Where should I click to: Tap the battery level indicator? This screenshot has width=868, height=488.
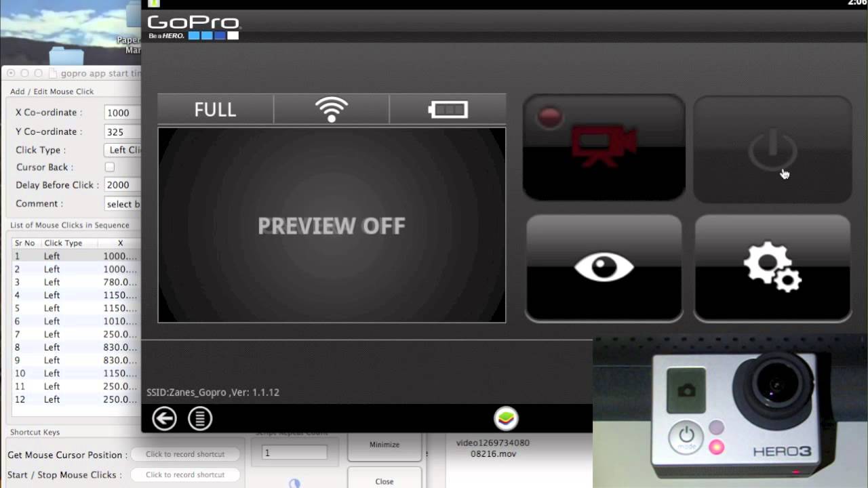tap(448, 109)
